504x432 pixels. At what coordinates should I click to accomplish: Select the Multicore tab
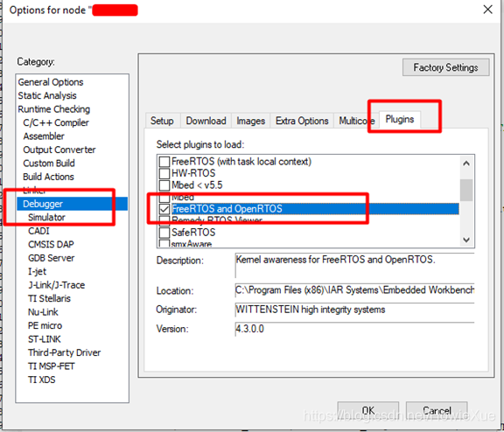356,121
